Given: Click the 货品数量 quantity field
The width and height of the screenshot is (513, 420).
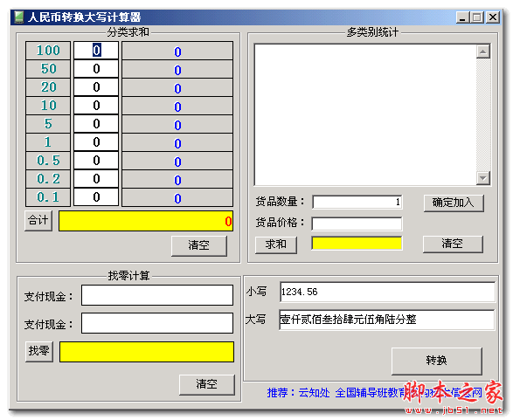Looking at the screenshot, I should 357,202.
